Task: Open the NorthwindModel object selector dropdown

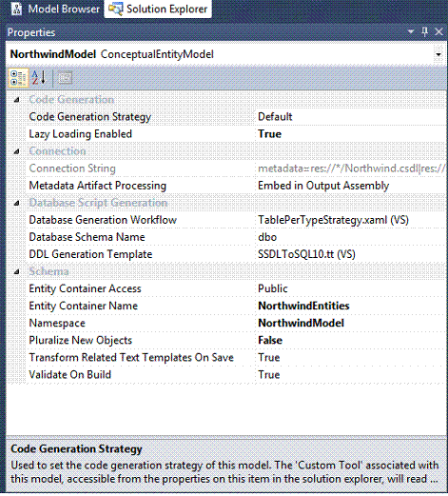Action: point(438,54)
